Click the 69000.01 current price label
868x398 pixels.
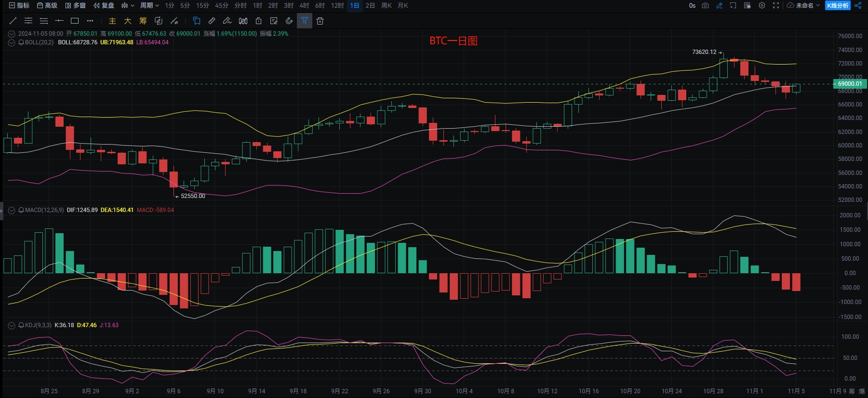tap(850, 84)
